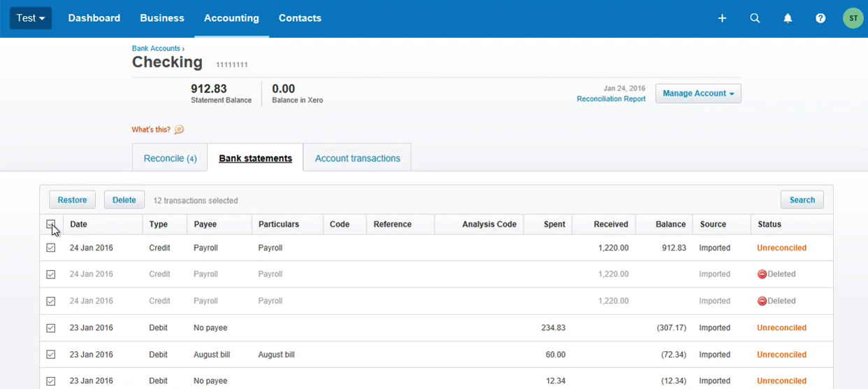Click the (12.34) balance value
Viewport: 868px width, 389px height.
point(674,381)
